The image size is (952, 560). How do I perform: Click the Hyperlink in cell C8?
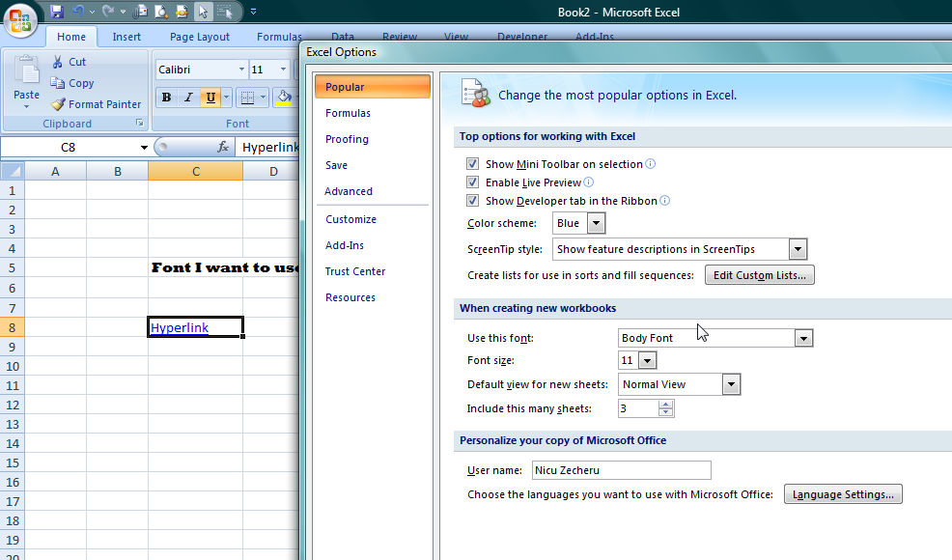coord(180,327)
